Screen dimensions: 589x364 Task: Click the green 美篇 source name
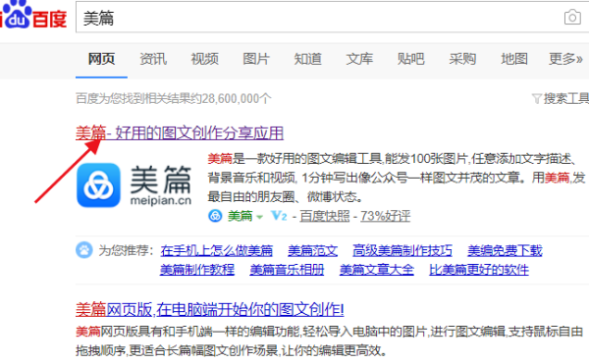coord(240,216)
